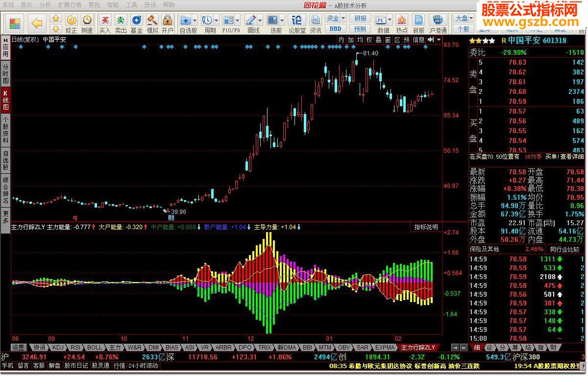Toggle the 内 chart option
Image resolution: width=588 pixels, height=376 pixels.
pos(342,40)
